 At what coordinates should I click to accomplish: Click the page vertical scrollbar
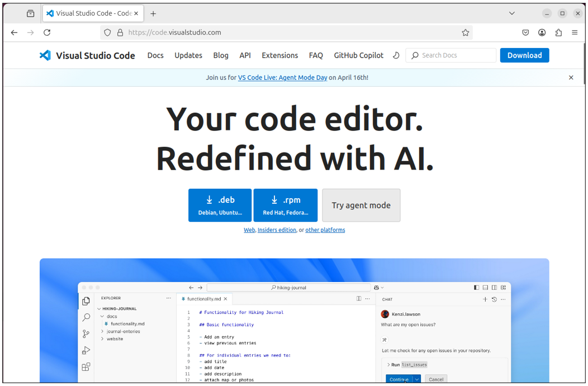click(x=584, y=64)
